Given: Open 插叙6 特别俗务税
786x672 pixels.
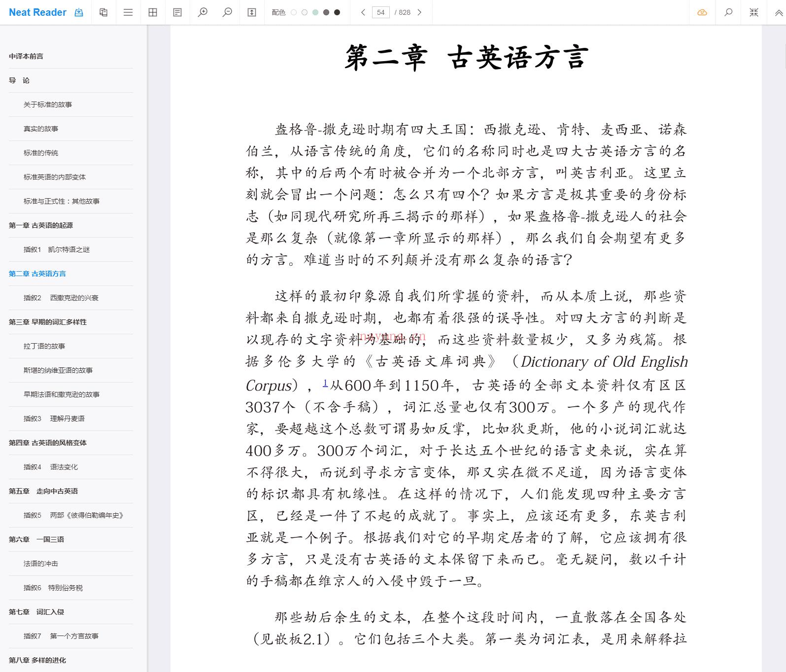Looking at the screenshot, I should (x=53, y=588).
